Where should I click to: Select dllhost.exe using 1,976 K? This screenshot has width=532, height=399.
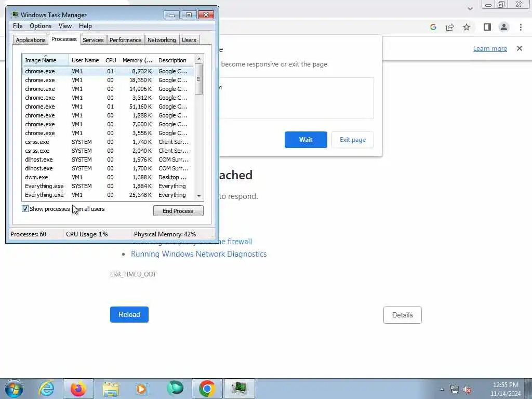pyautogui.click(x=108, y=159)
